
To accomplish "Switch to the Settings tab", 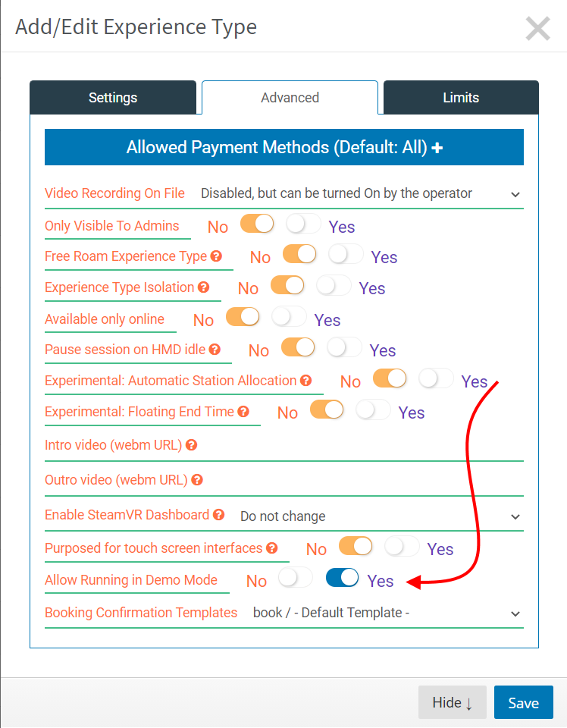I will 113,98.
